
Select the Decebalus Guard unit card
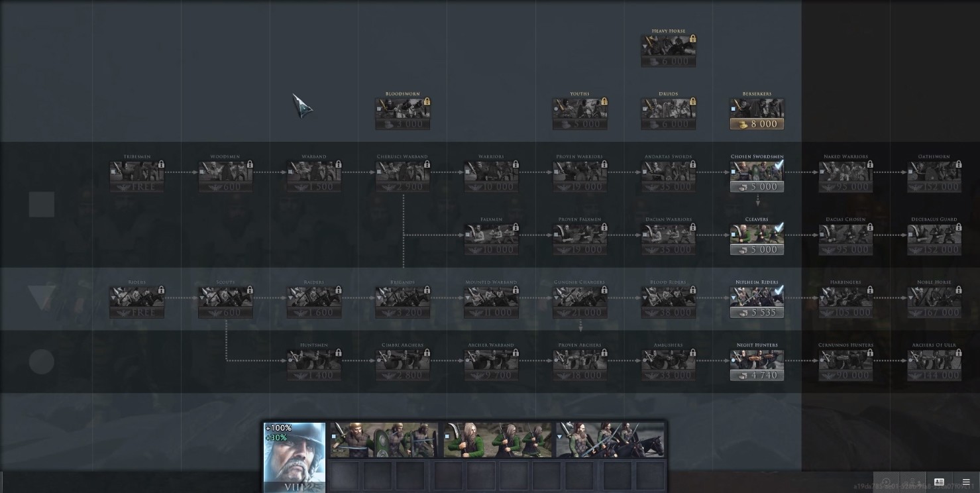tap(934, 240)
